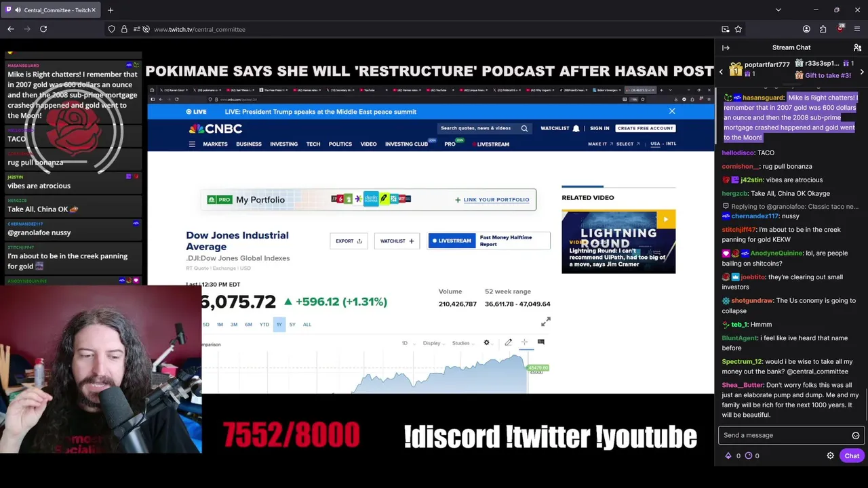Click CNBC Sign In

click(x=599, y=128)
